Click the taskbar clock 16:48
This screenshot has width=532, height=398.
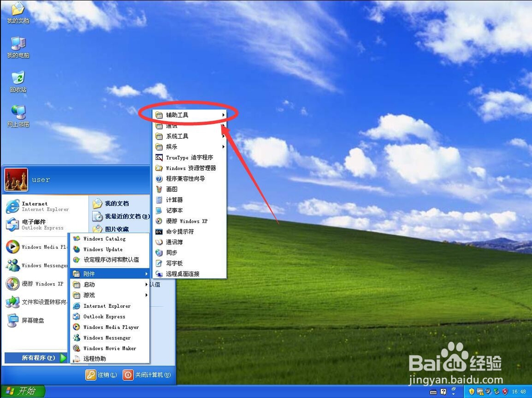click(x=519, y=392)
